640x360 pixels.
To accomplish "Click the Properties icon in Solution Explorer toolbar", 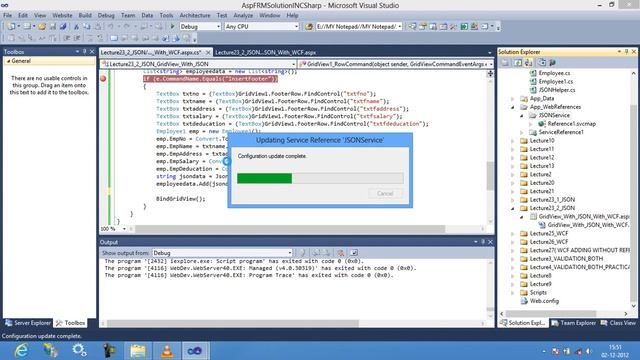I will (x=505, y=62).
